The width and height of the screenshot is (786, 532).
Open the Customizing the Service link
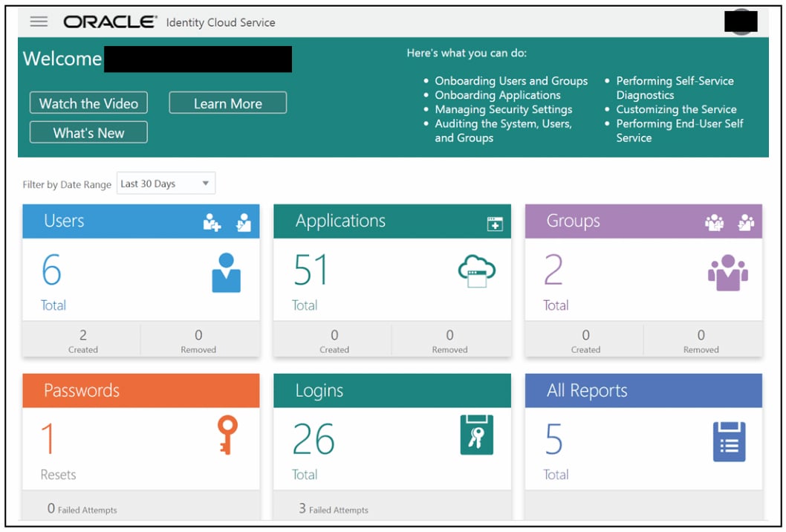click(676, 109)
